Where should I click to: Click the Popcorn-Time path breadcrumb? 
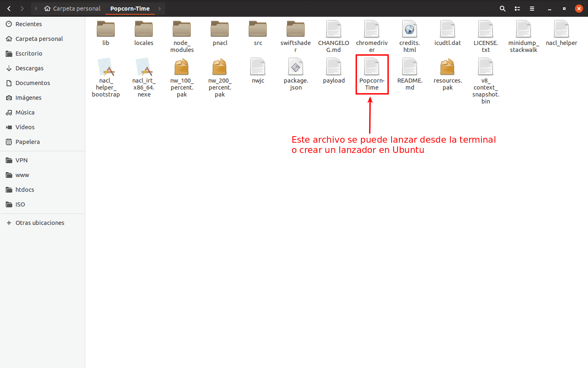(x=130, y=8)
